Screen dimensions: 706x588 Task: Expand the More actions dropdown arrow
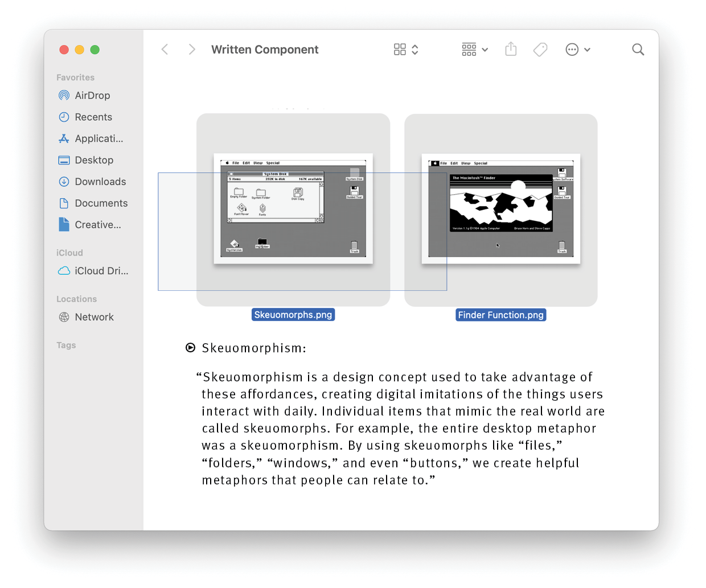pos(587,50)
